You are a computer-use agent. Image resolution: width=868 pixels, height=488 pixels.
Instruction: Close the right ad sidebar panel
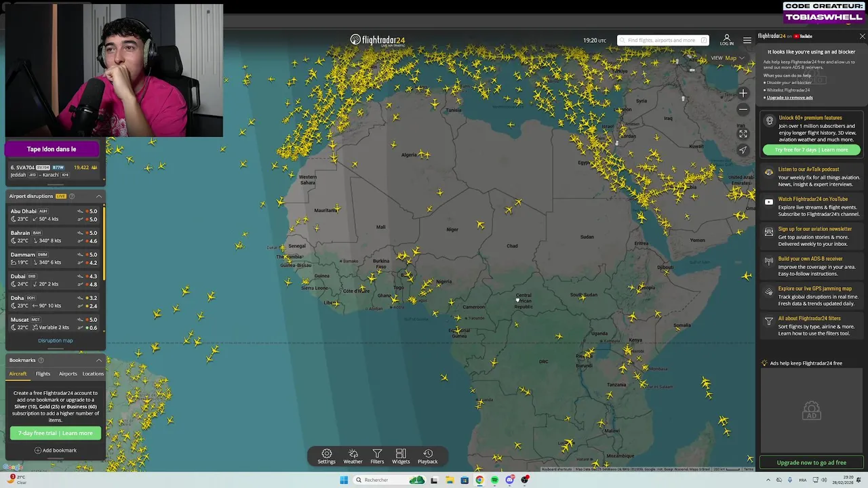click(x=862, y=37)
